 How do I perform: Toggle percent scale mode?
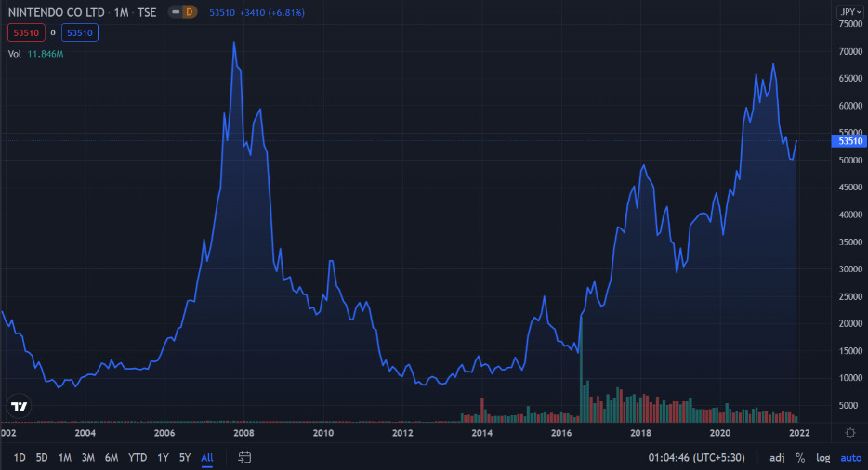click(799, 458)
